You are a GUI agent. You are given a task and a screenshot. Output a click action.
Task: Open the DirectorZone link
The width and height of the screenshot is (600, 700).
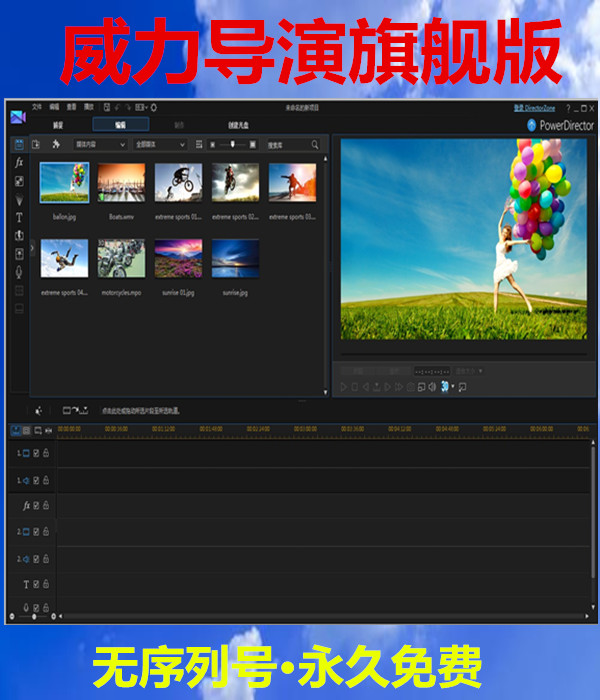coord(534,108)
